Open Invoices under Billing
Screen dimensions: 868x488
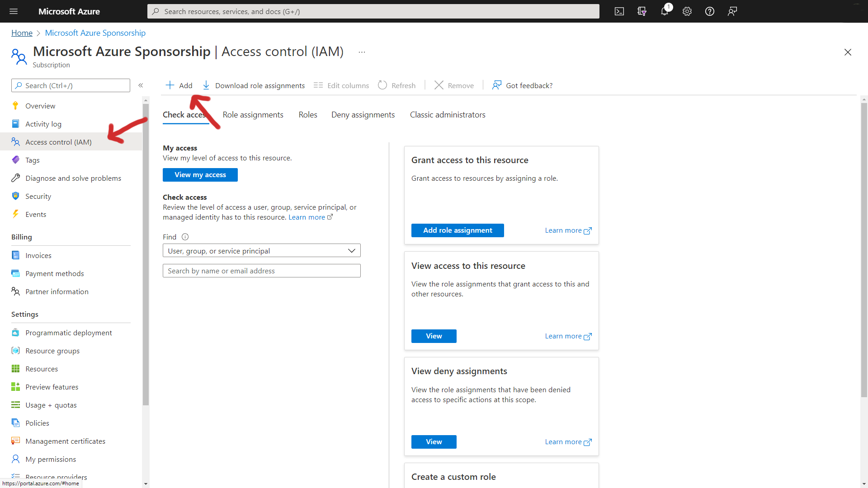[71, 255]
